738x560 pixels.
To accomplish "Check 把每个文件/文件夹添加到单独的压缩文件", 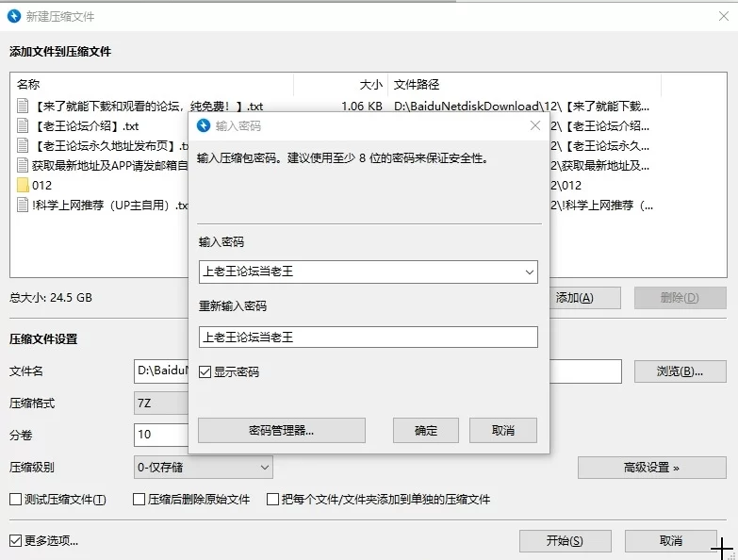I will click(x=272, y=500).
